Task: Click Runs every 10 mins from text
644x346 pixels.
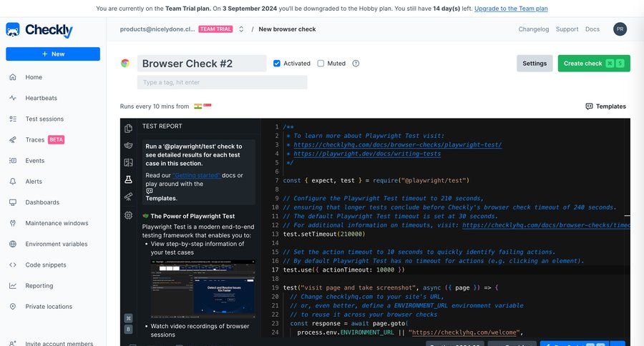Action: click(x=155, y=107)
